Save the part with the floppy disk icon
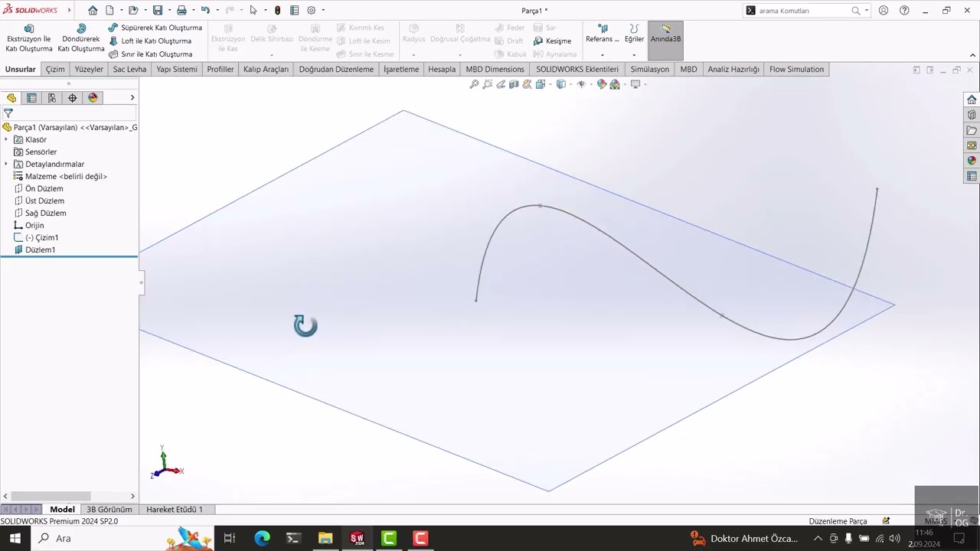The height and width of the screenshot is (551, 980). pos(158,11)
